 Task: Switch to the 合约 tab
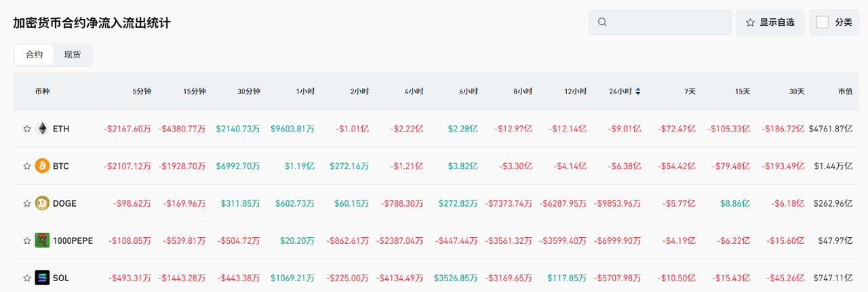click(x=34, y=55)
